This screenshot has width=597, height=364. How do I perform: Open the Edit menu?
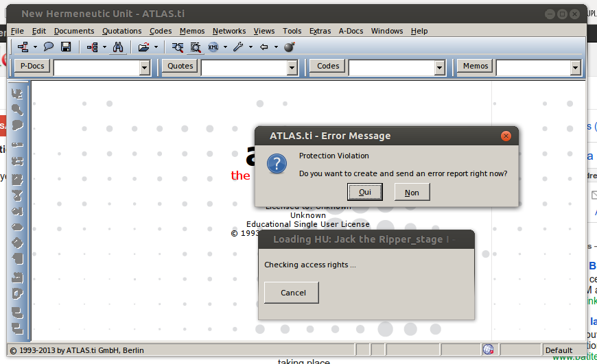point(39,31)
